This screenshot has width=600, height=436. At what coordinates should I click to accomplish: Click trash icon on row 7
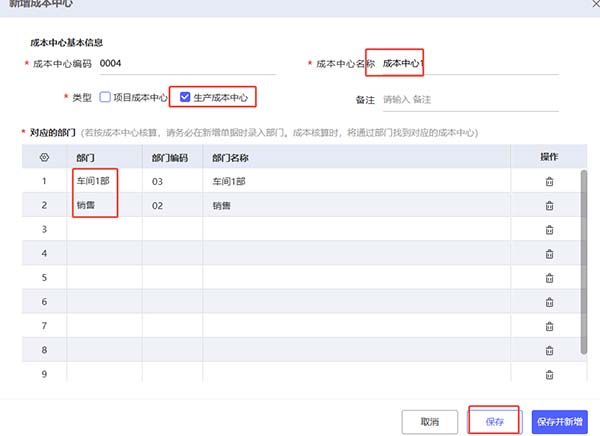[x=549, y=326]
